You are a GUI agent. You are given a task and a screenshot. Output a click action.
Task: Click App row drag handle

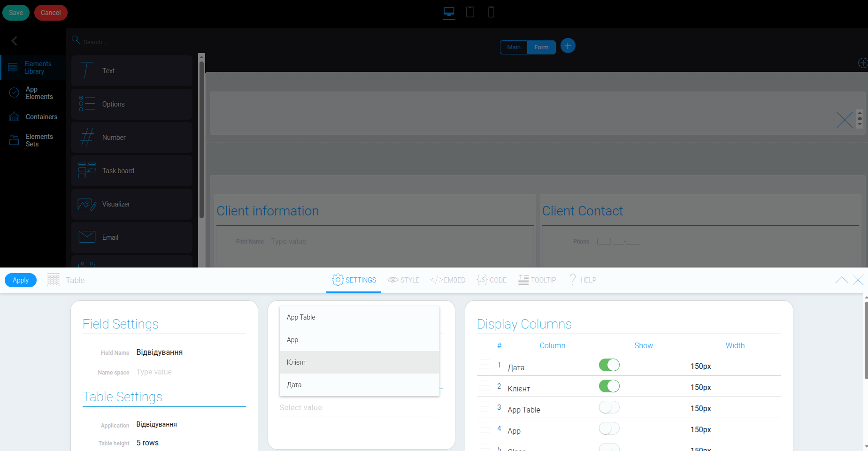click(x=484, y=428)
